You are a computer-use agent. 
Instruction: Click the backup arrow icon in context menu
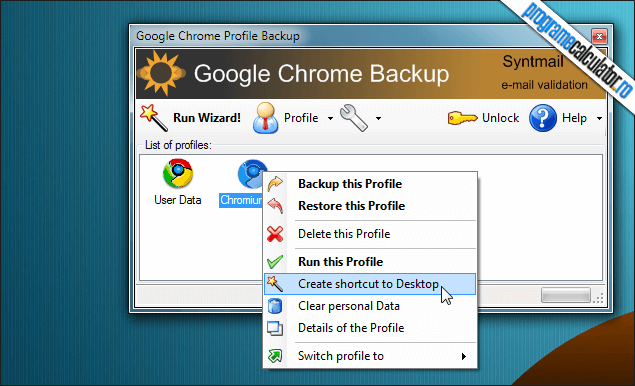coord(275,184)
